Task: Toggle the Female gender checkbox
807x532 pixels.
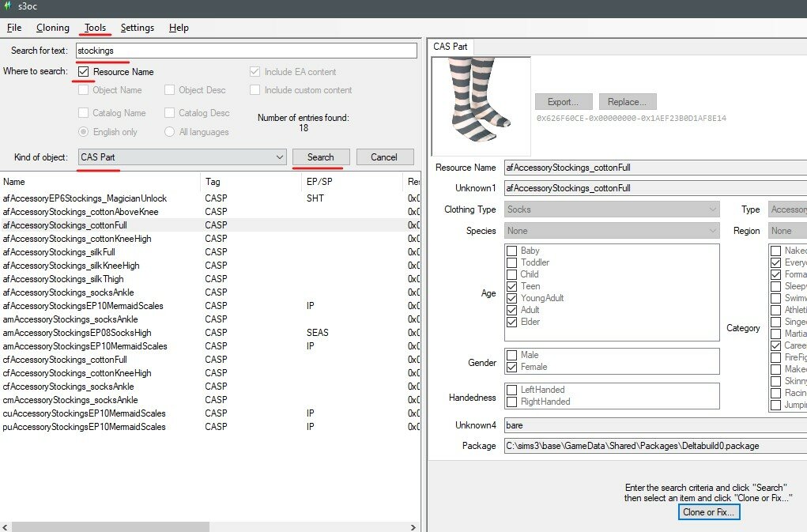Action: [512, 367]
